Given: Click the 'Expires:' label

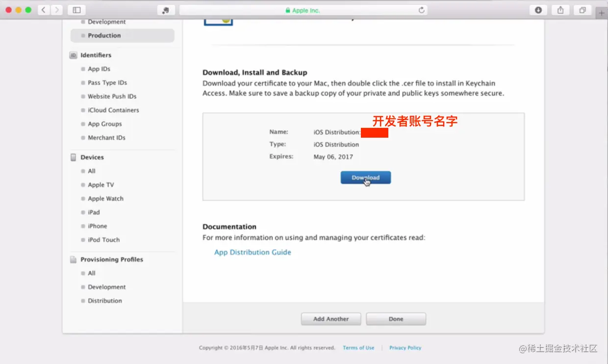Looking at the screenshot, I should [x=281, y=156].
